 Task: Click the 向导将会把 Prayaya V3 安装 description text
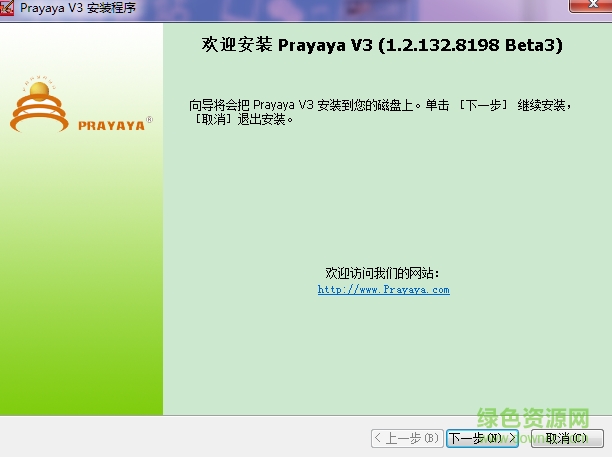381,112
